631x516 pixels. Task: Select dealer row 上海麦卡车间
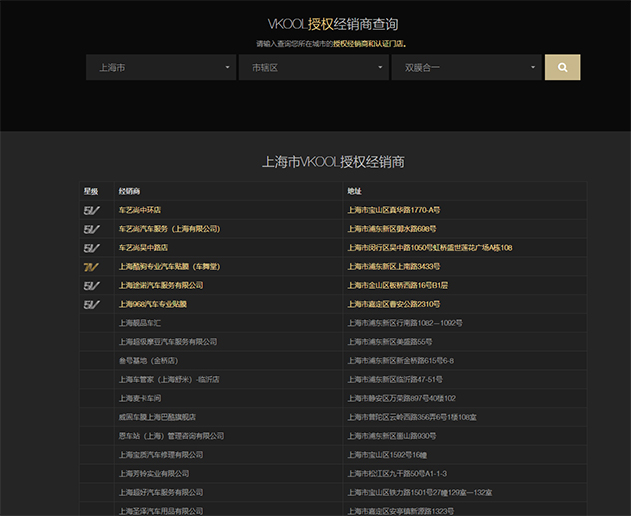[140, 398]
